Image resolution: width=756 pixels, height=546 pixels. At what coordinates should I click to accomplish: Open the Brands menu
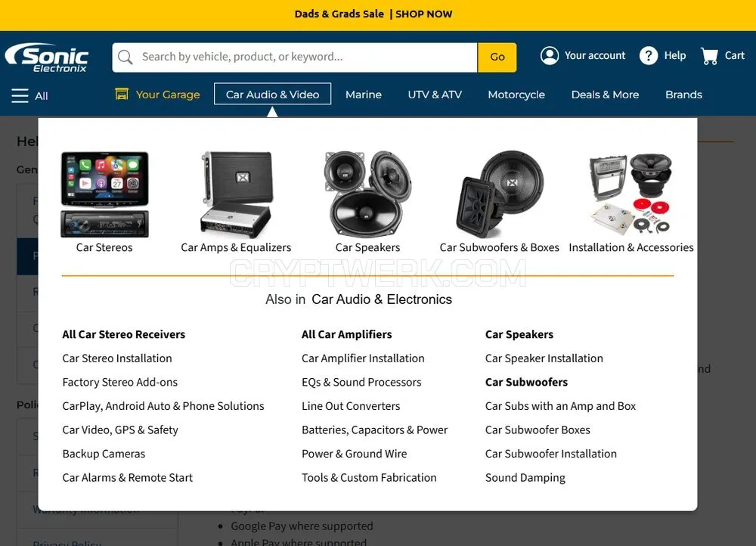point(683,95)
